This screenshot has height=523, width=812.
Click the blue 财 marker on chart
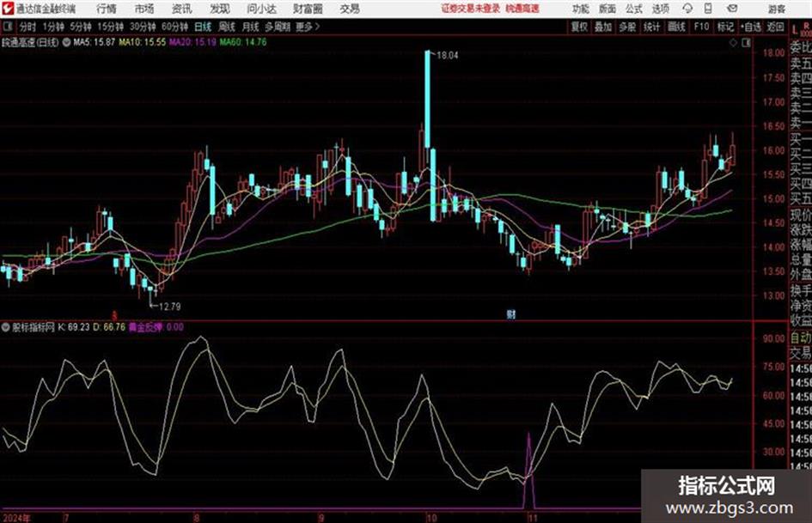[x=511, y=314]
